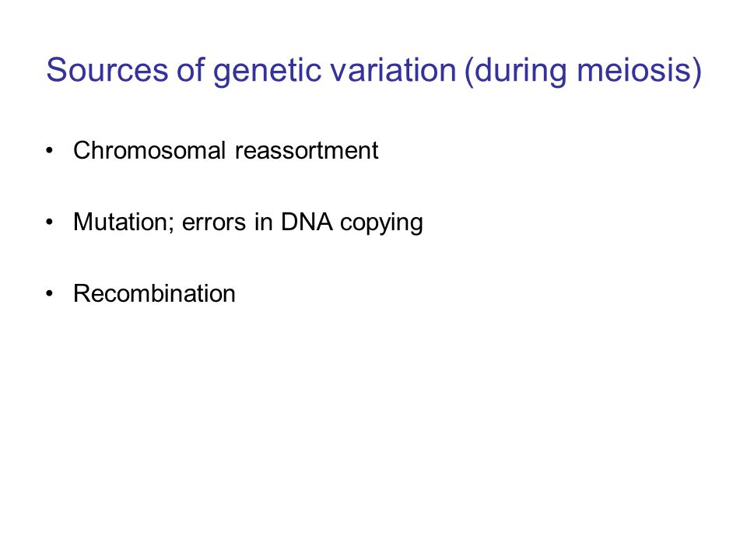Click the word "of" in the title
Viewport: 747px width, 560px height.
191,70
